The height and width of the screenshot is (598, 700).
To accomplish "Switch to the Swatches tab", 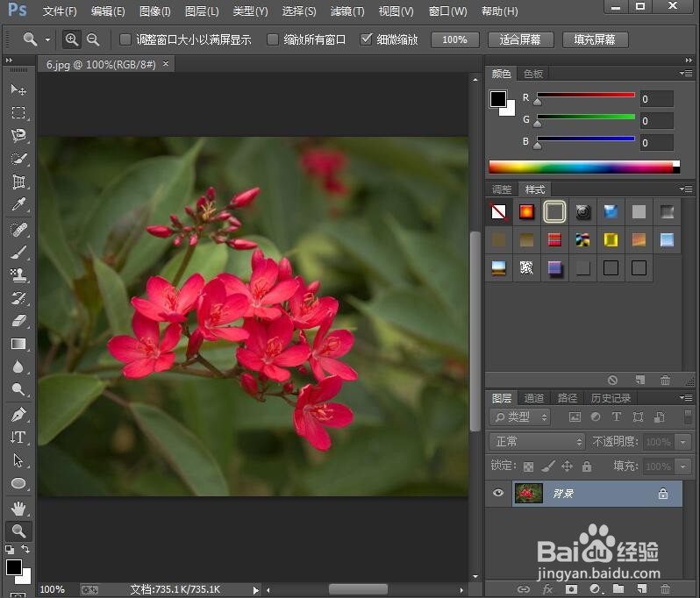I will [533, 74].
